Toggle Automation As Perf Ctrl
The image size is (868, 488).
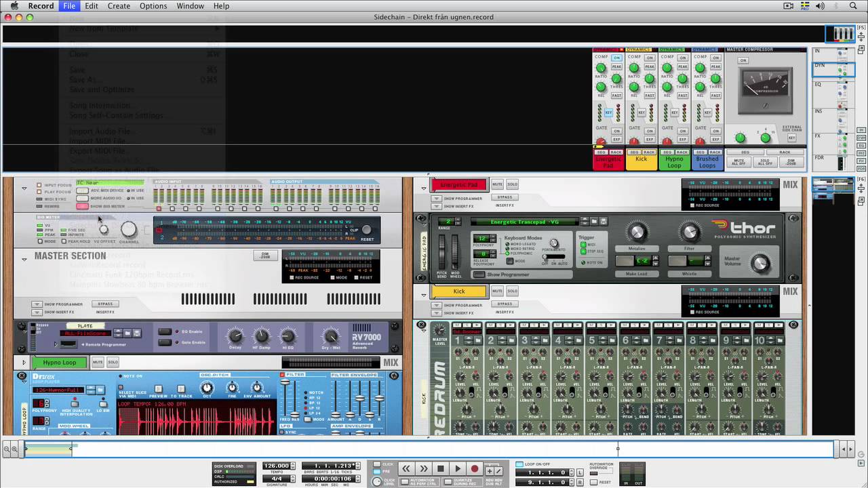pos(404,482)
